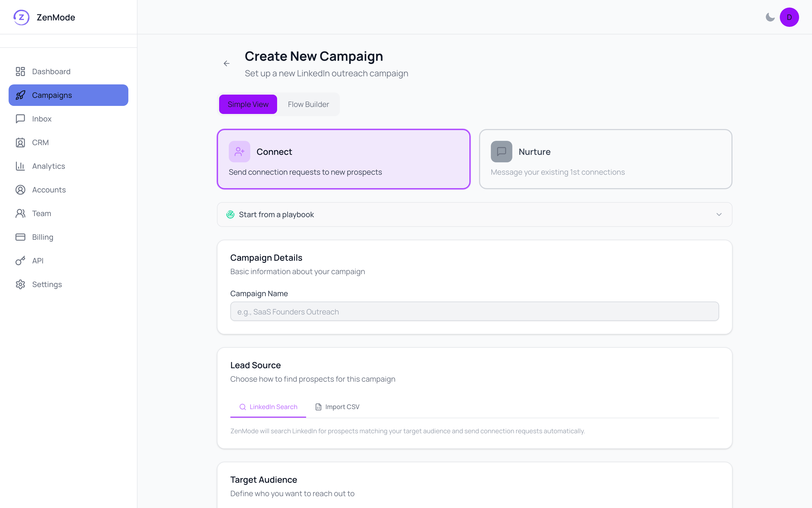812x508 pixels.
Task: Open the Team page link
Action: point(68,213)
